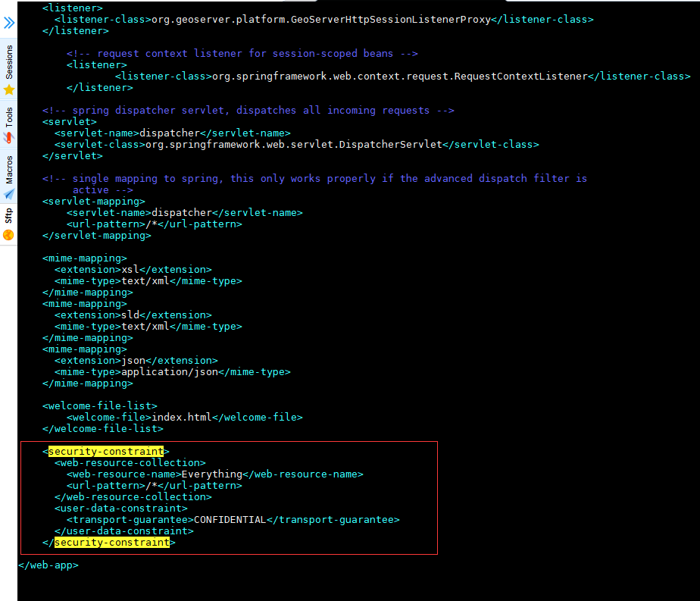
Task: Open the Sessions sidebar tab
Action: [9, 70]
